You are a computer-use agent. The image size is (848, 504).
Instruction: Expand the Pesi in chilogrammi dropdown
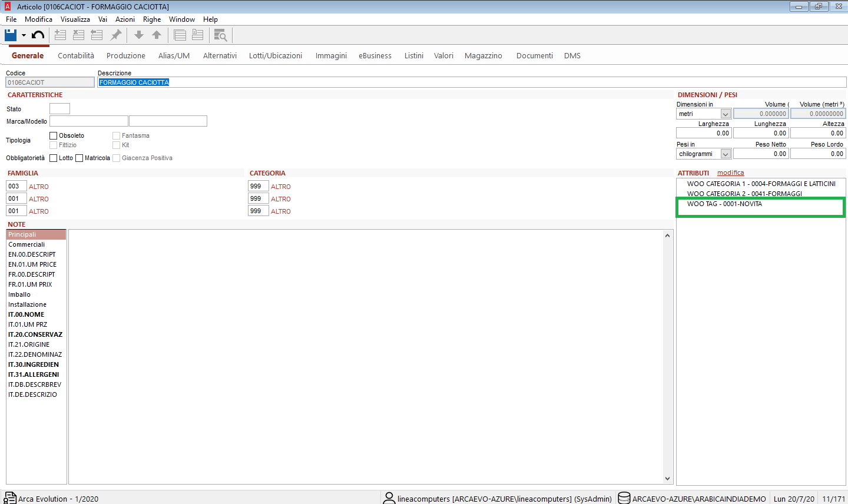[726, 154]
